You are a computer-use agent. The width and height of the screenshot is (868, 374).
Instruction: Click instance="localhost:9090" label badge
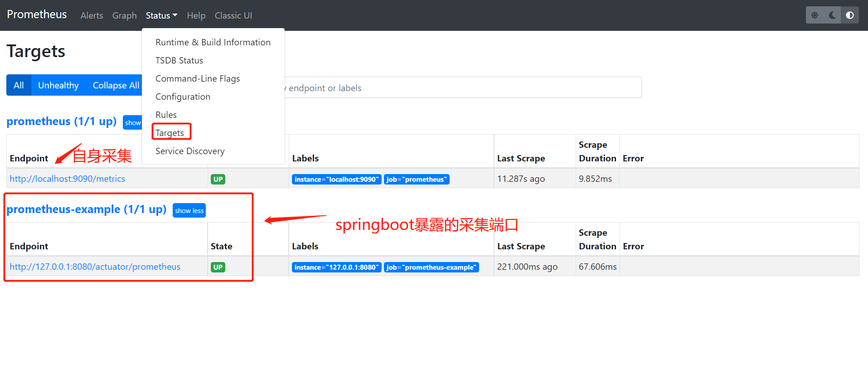coord(336,179)
